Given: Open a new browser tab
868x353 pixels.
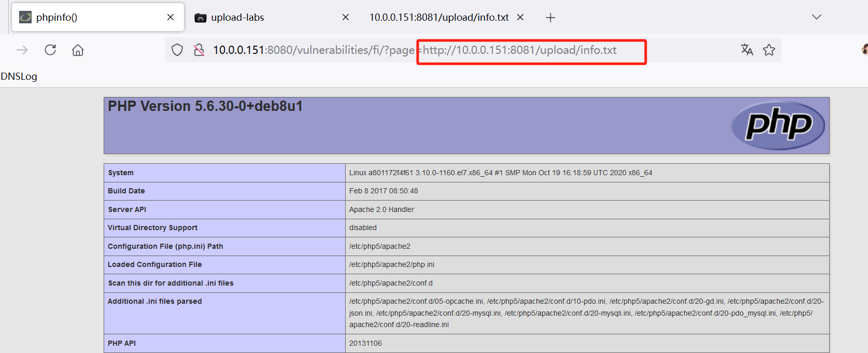Looking at the screenshot, I should (x=550, y=18).
